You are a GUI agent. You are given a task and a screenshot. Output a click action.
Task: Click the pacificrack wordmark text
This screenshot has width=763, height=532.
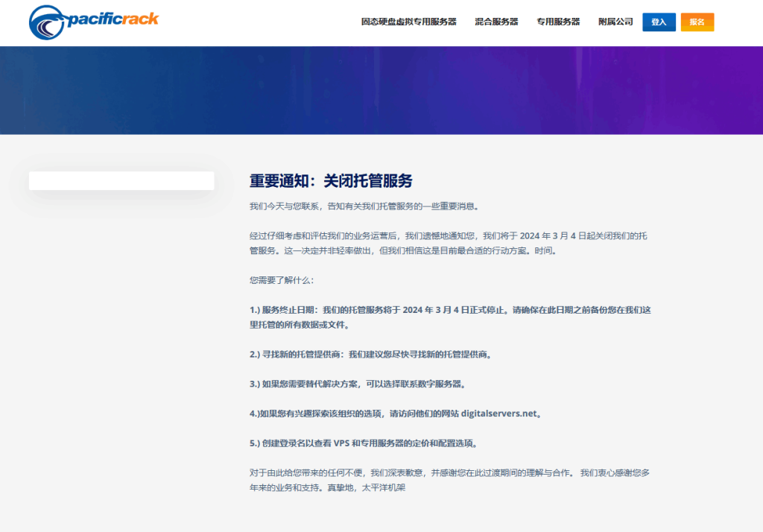(112, 18)
